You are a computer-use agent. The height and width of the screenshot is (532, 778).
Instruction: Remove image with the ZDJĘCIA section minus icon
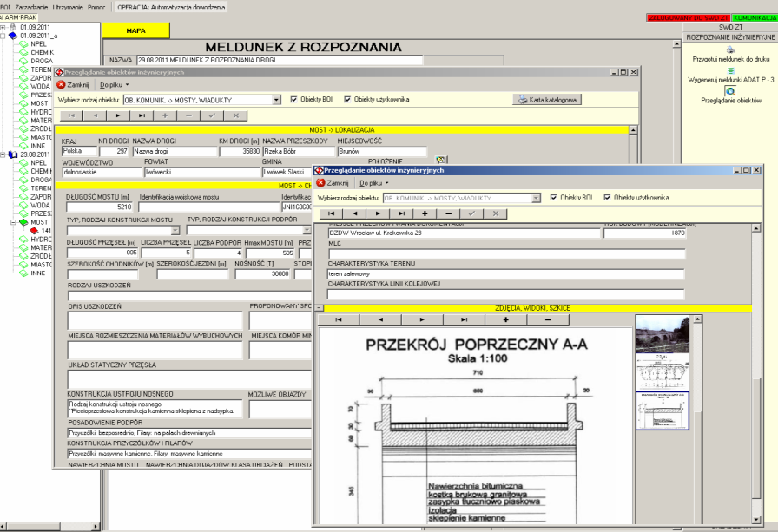point(548,319)
